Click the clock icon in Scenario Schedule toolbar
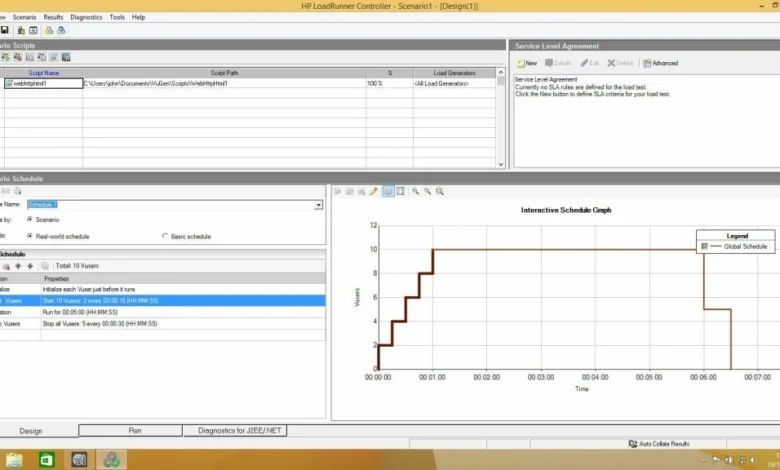Screen dimensions: 780x470 (17, 191)
